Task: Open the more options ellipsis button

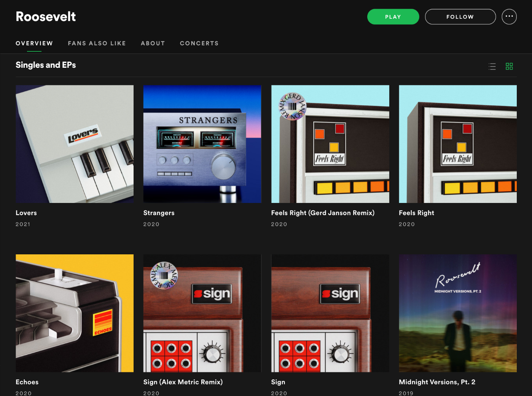Action: pyautogui.click(x=509, y=17)
